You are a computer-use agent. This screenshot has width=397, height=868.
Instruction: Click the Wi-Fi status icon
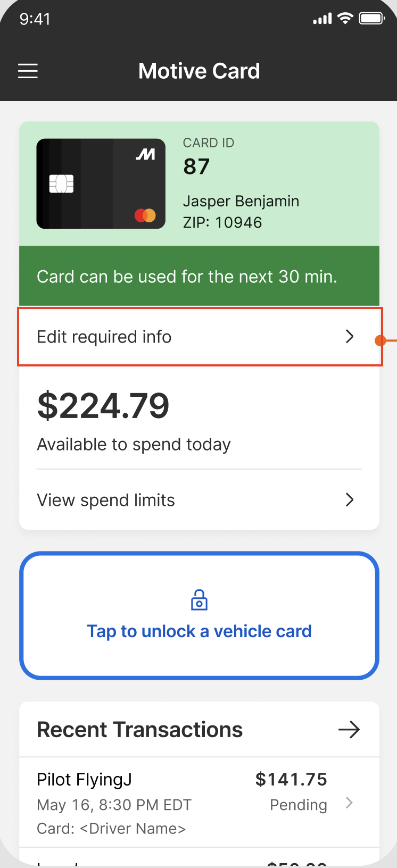point(345,19)
